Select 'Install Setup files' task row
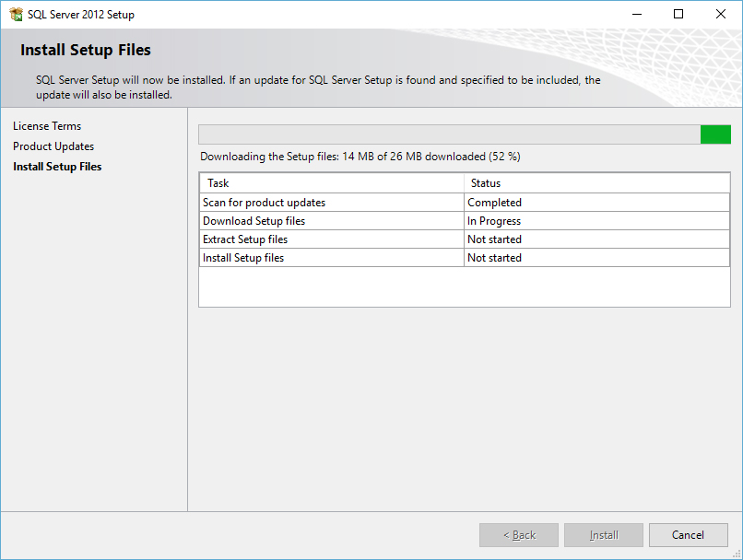This screenshot has width=743, height=560. click(465, 258)
